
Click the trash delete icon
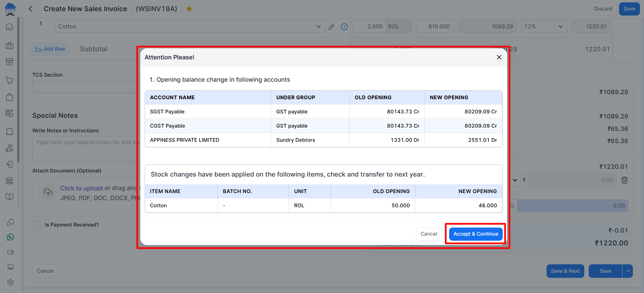(624, 180)
